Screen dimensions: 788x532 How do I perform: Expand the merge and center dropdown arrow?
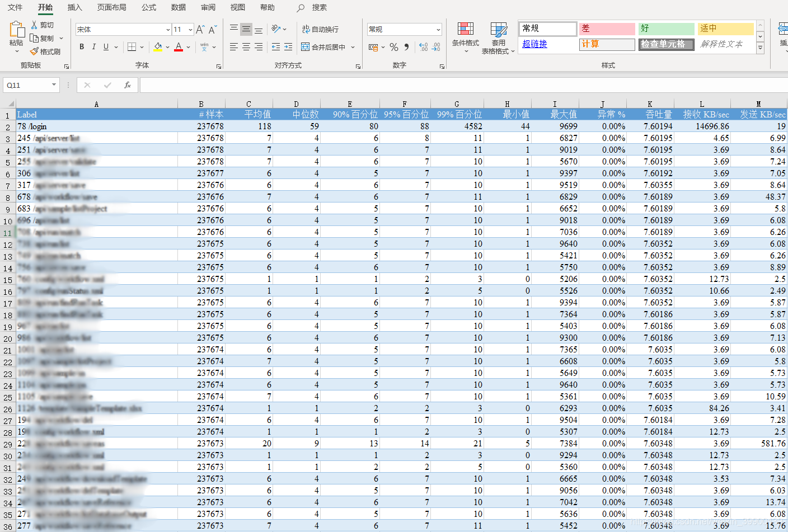(353, 47)
